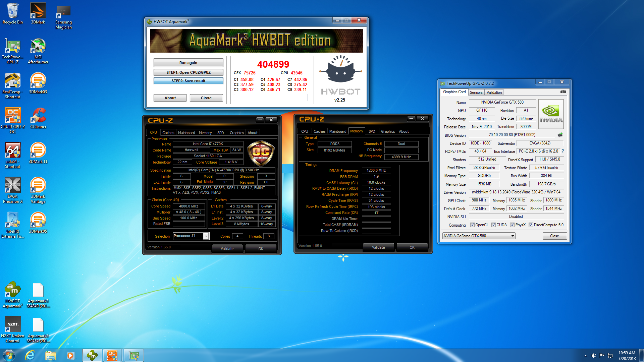Click the Core Voltage 1.418 V value

[x=231, y=162]
